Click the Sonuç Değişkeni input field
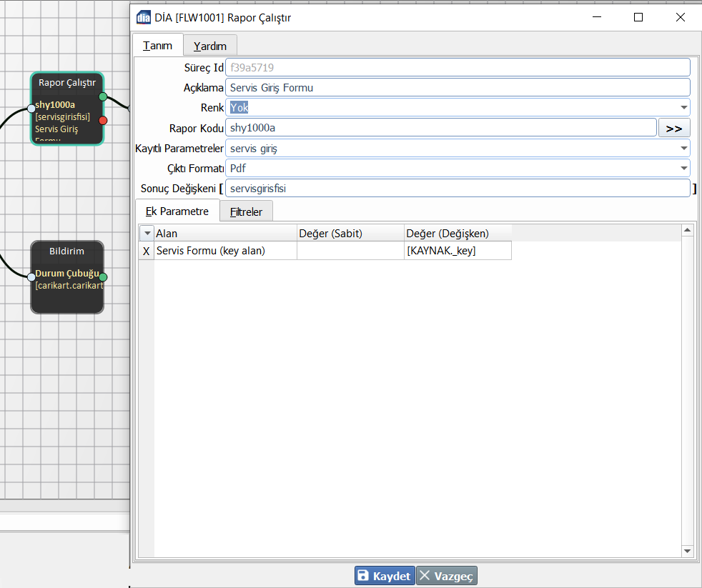The height and width of the screenshot is (588, 702). pyautogui.click(x=458, y=188)
